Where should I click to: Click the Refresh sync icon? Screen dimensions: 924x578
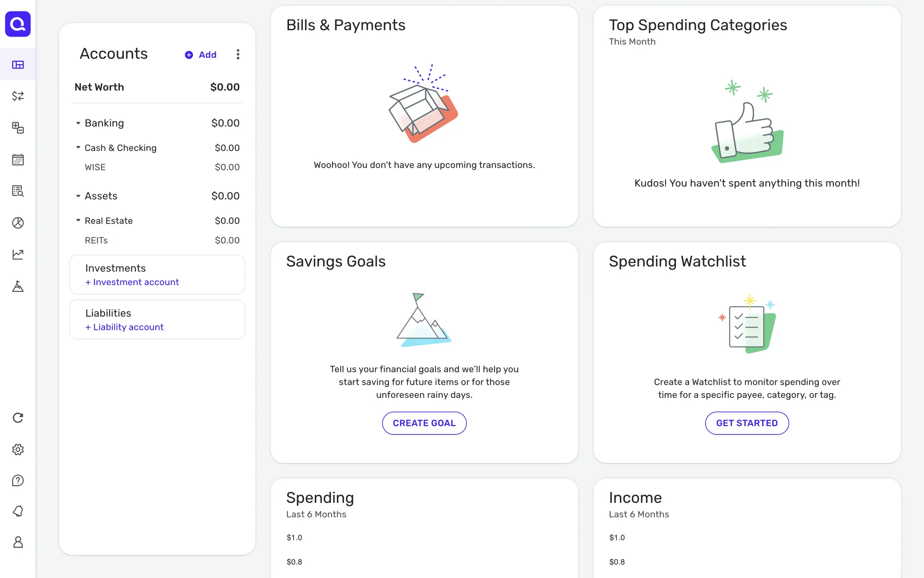pos(18,418)
